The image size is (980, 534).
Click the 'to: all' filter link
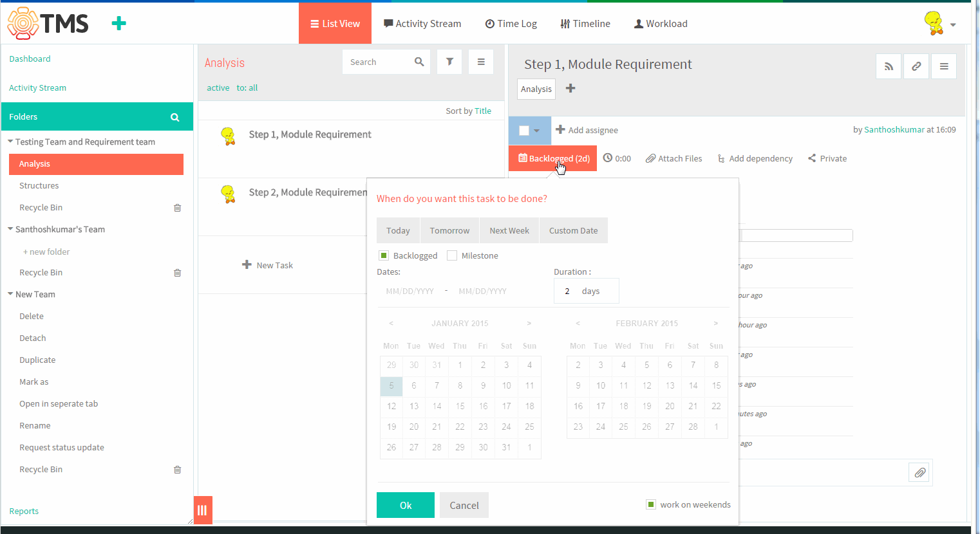(247, 87)
